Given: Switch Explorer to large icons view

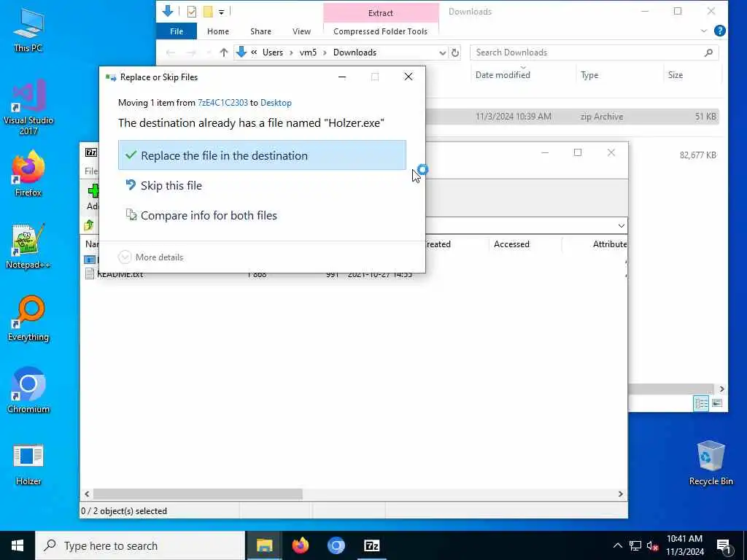Looking at the screenshot, I should [716, 403].
